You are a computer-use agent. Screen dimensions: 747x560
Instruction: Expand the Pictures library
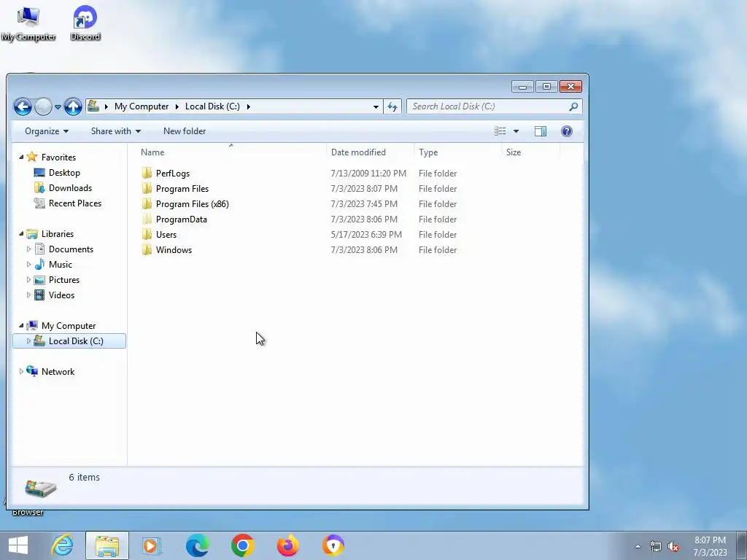click(28, 279)
